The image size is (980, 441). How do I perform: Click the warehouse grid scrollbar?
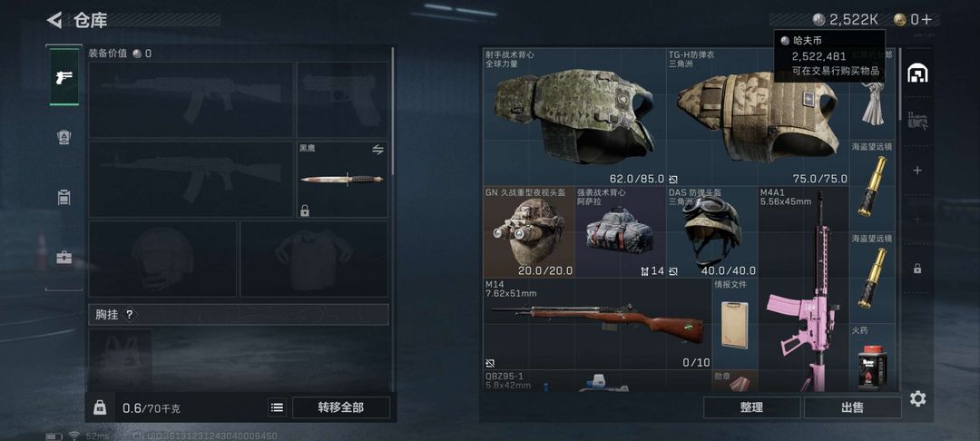coord(900,84)
